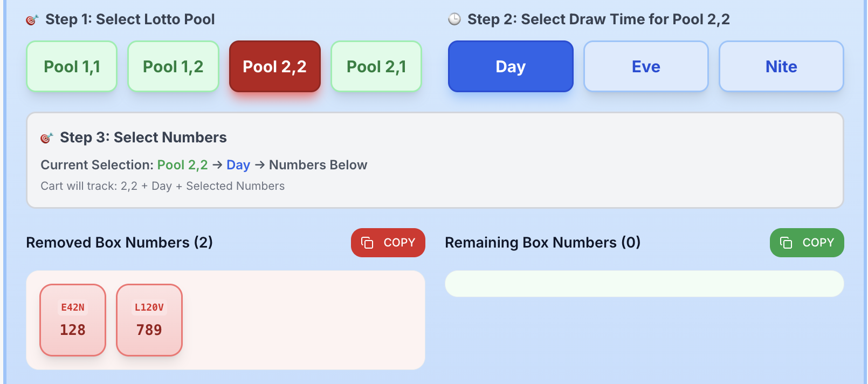The width and height of the screenshot is (868, 384).
Task: Click the blue Day link in current selection
Action: (238, 165)
